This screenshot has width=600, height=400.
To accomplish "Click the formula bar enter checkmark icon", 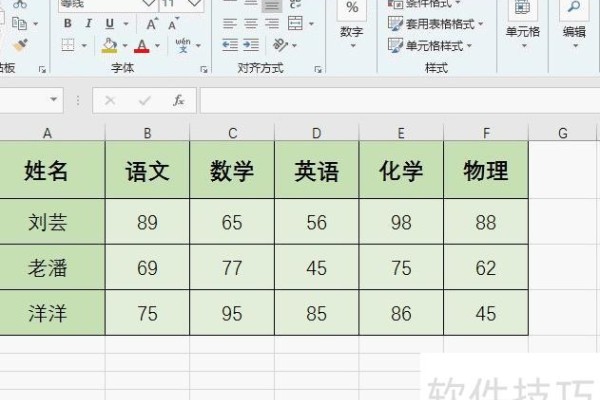I will (x=144, y=100).
